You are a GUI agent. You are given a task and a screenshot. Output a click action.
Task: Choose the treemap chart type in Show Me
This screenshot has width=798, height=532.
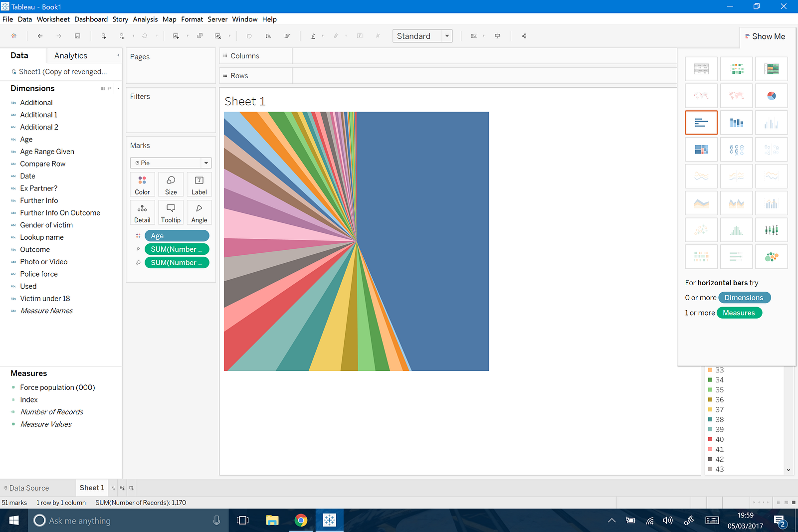coord(701,149)
